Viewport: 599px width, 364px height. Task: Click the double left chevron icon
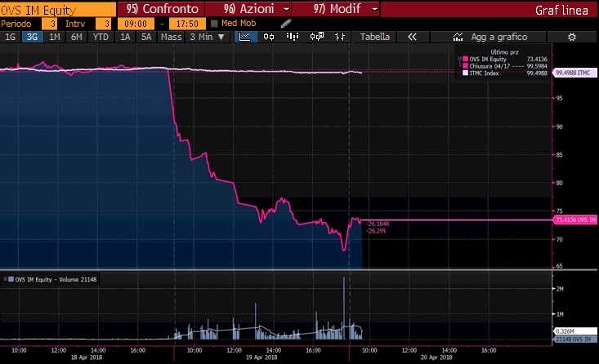pos(412,37)
